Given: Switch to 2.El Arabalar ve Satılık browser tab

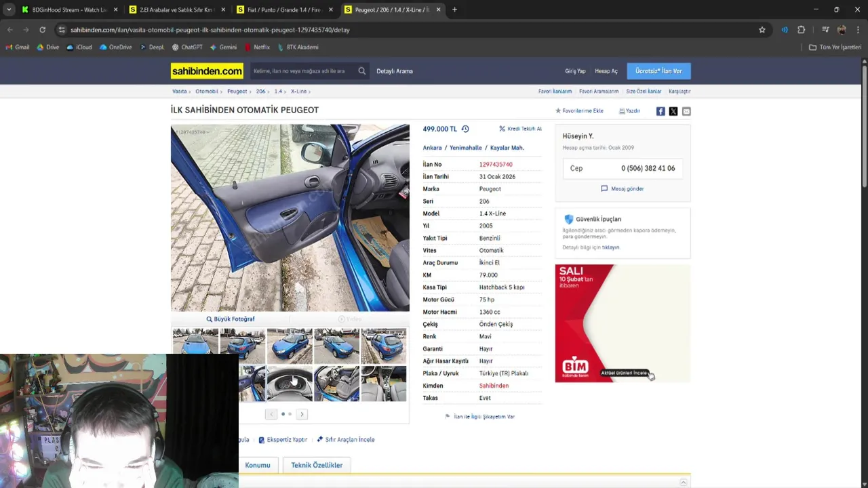Looking at the screenshot, I should [x=177, y=9].
